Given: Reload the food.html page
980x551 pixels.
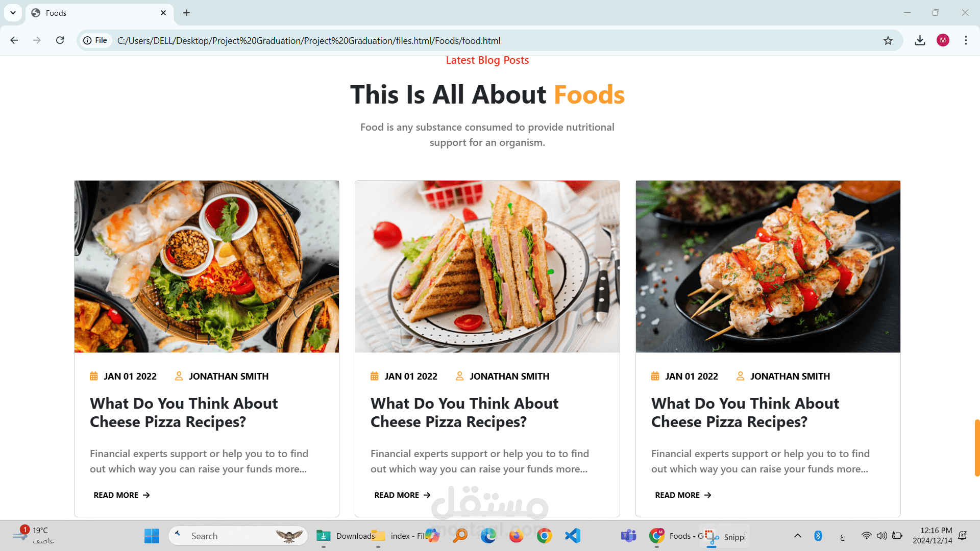Looking at the screenshot, I should coord(60,40).
